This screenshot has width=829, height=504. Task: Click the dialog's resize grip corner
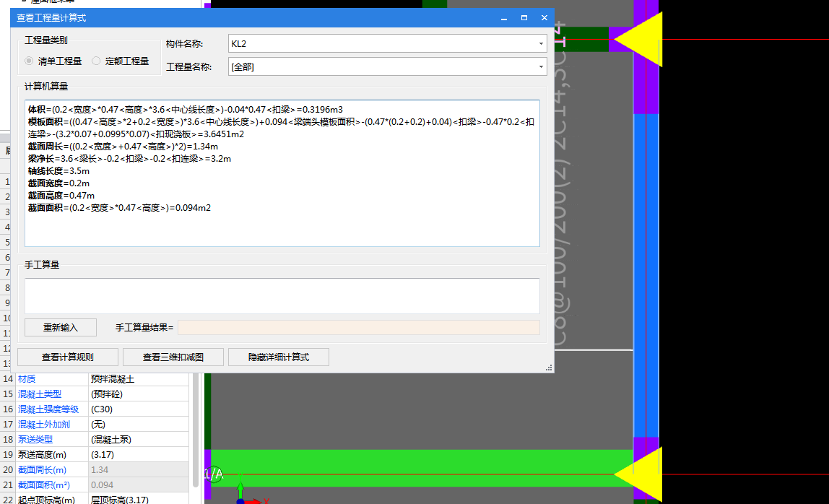pyautogui.click(x=549, y=368)
